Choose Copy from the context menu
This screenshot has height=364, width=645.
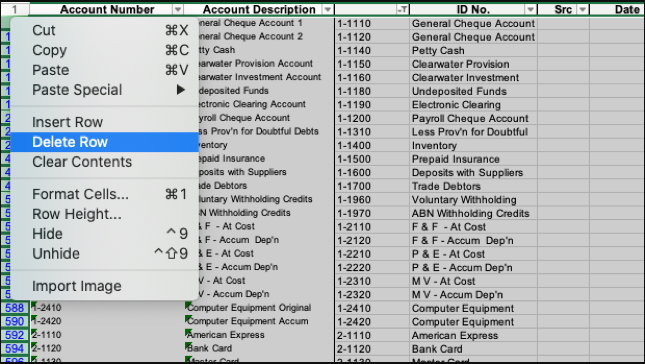[104, 50]
